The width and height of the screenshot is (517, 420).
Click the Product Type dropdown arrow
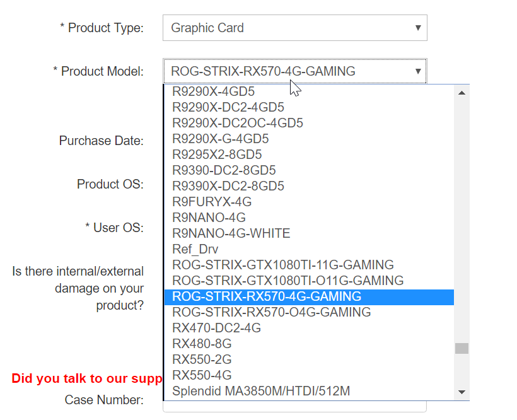[418, 28]
